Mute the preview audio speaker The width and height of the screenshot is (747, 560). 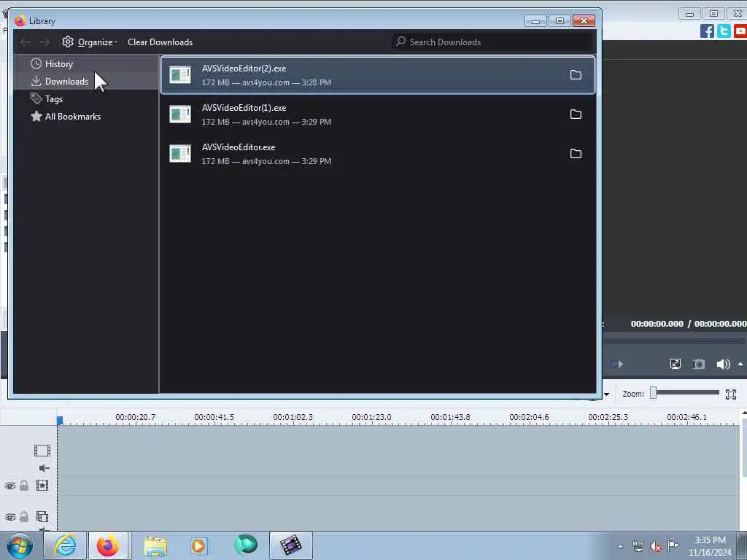pos(723,365)
